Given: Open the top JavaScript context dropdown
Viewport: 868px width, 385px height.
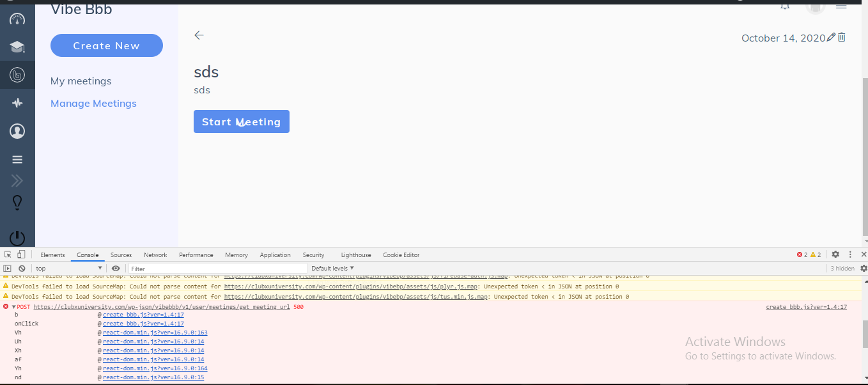Looking at the screenshot, I should [x=69, y=269].
